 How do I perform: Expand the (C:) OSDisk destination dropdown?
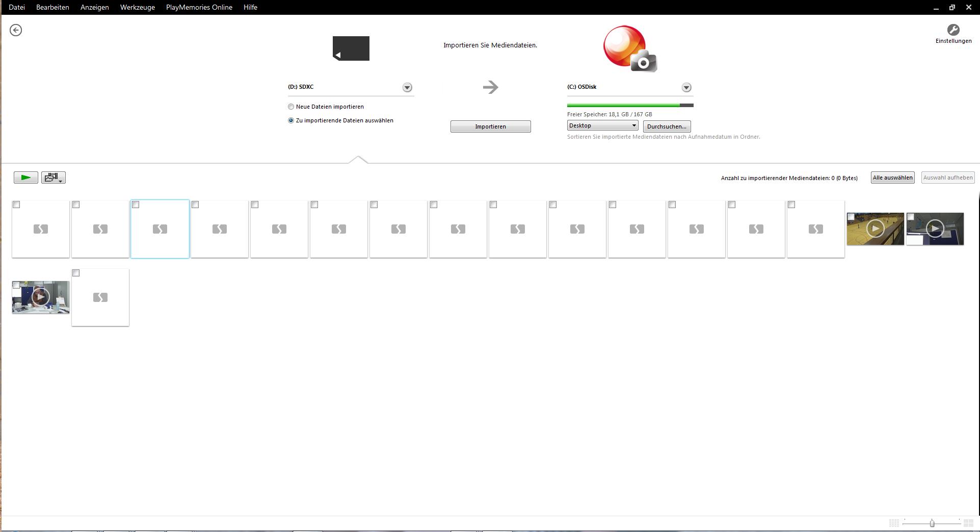click(x=686, y=88)
